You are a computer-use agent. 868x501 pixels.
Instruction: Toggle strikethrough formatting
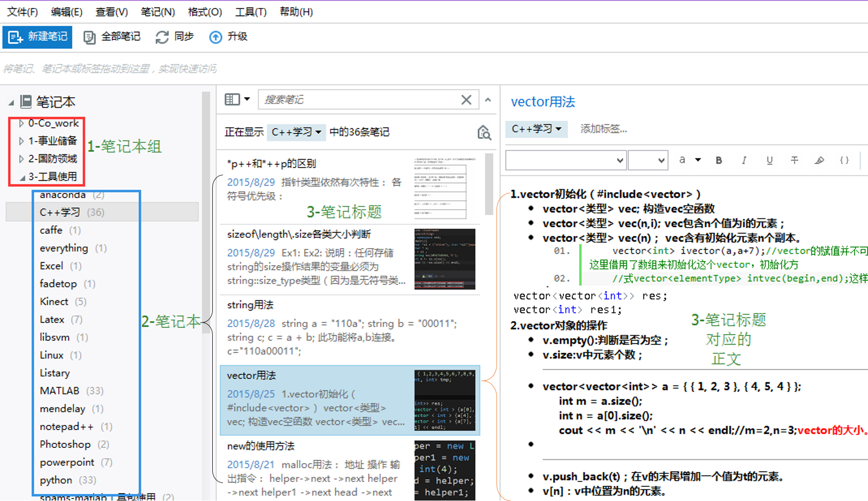point(795,160)
